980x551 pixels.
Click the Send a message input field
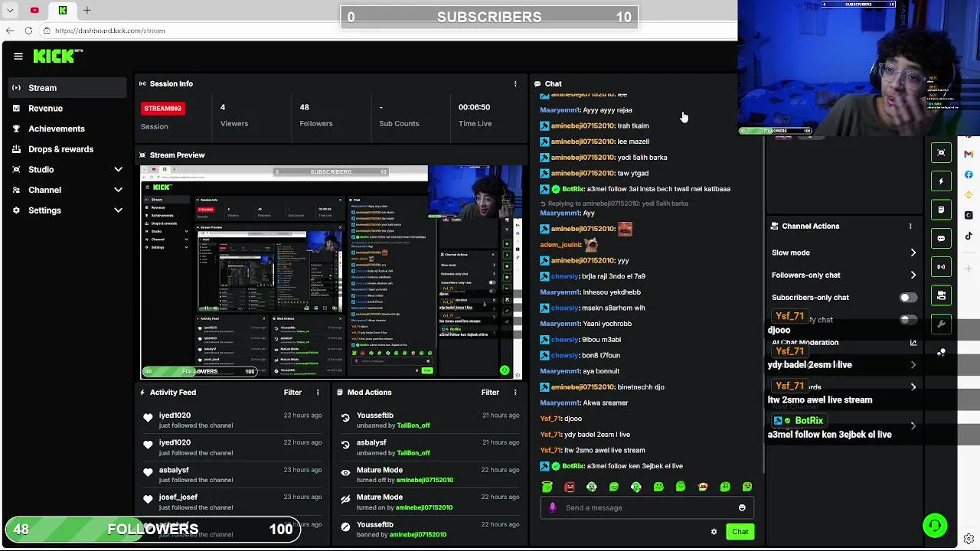click(x=647, y=507)
